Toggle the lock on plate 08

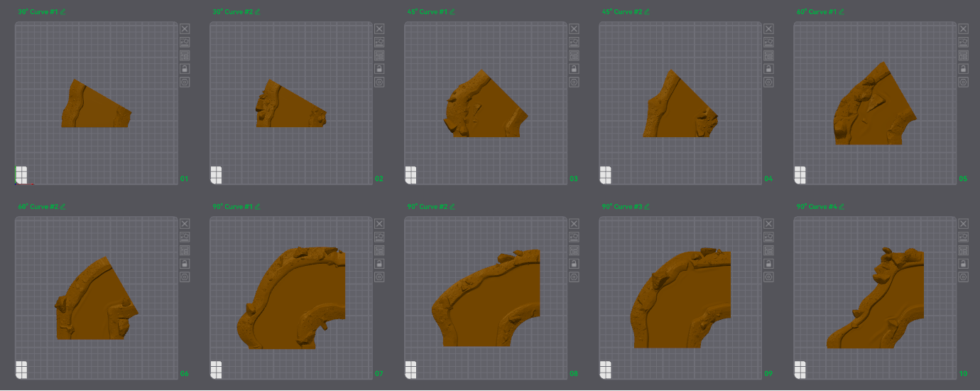(x=574, y=264)
